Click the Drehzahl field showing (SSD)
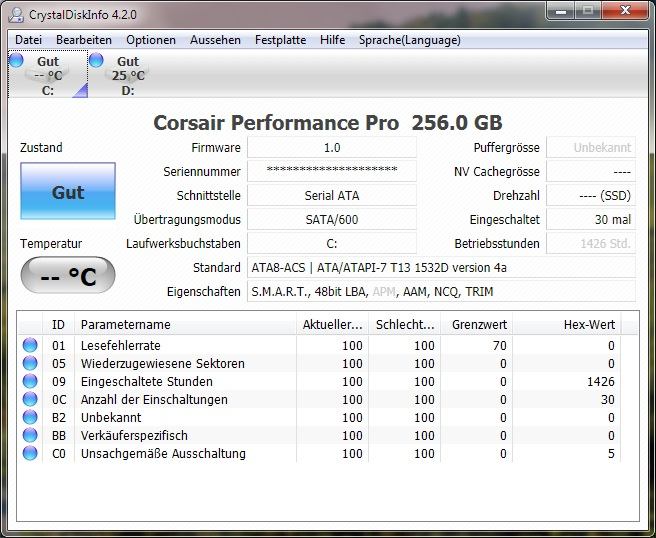656x538 pixels. 591,195
